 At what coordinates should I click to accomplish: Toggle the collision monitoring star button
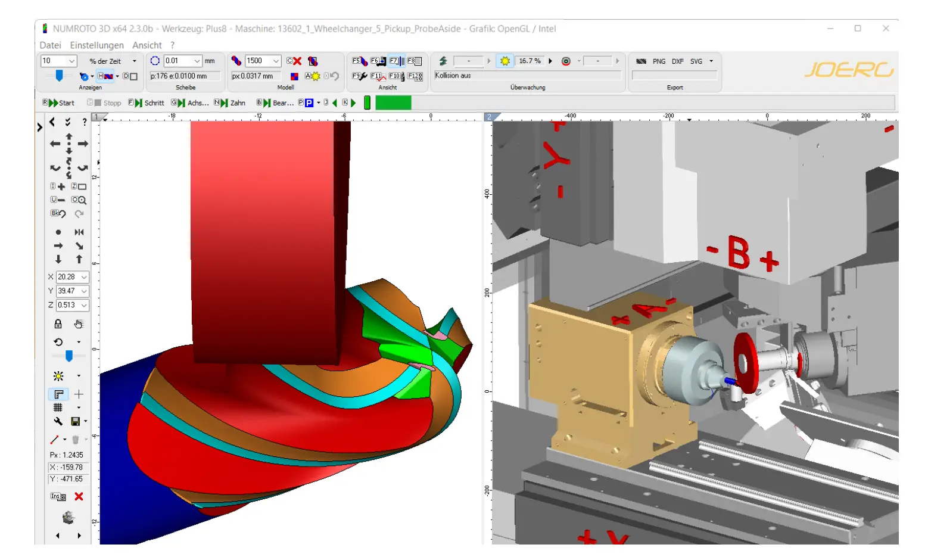click(505, 61)
